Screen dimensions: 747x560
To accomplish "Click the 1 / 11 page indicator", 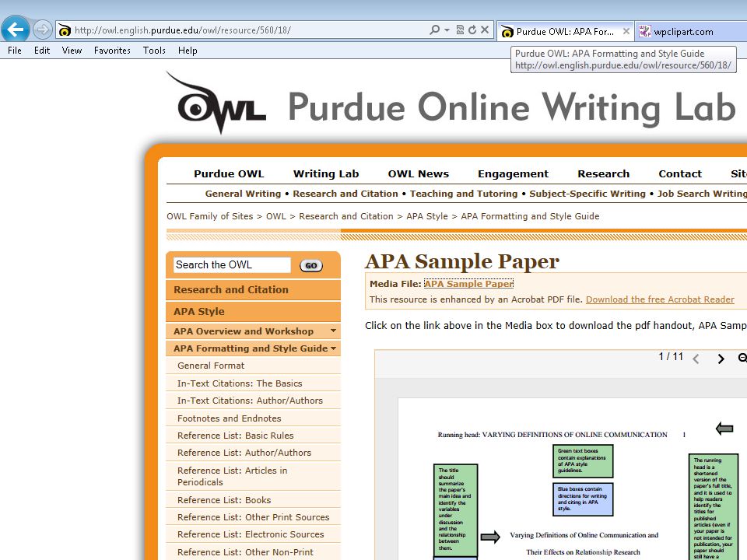I will tap(671, 357).
